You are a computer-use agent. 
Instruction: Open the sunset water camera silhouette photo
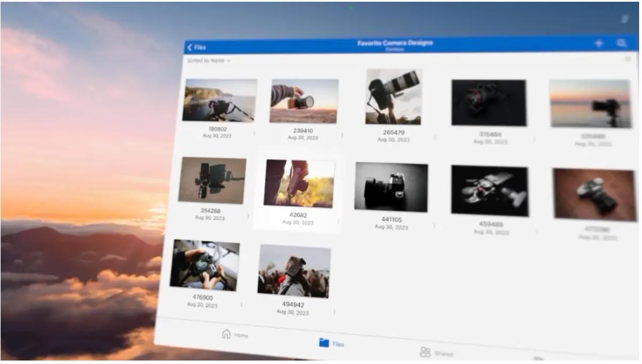click(x=591, y=104)
